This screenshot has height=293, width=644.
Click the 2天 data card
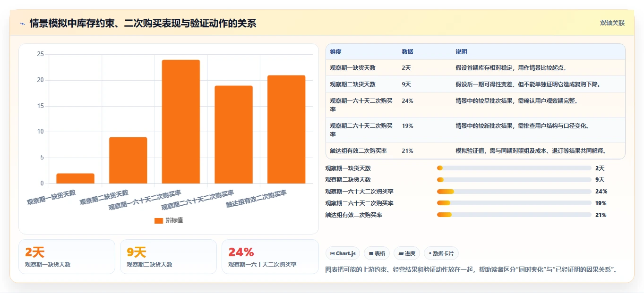[67, 257]
